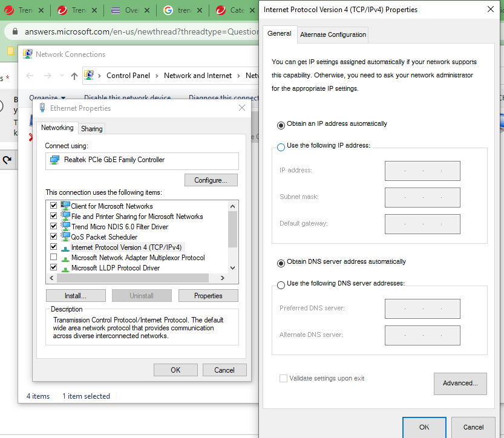This screenshot has width=504, height=438.
Task: Toggle Microsoft LLDP Protocol Driver checkbox
Action: point(54,267)
